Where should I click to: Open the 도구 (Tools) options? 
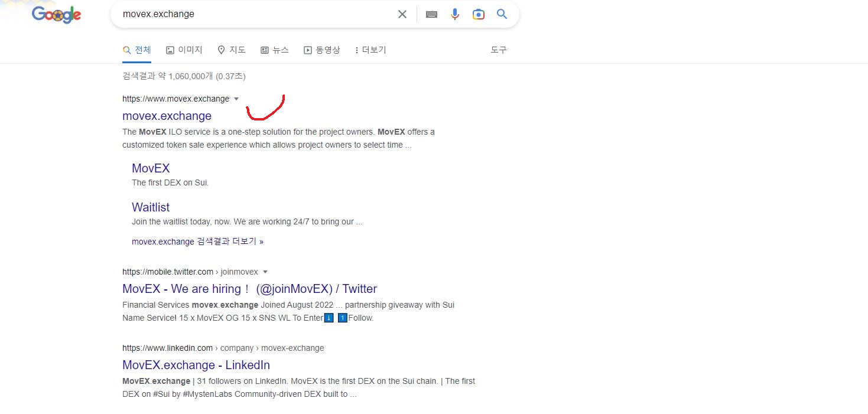pyautogui.click(x=499, y=50)
